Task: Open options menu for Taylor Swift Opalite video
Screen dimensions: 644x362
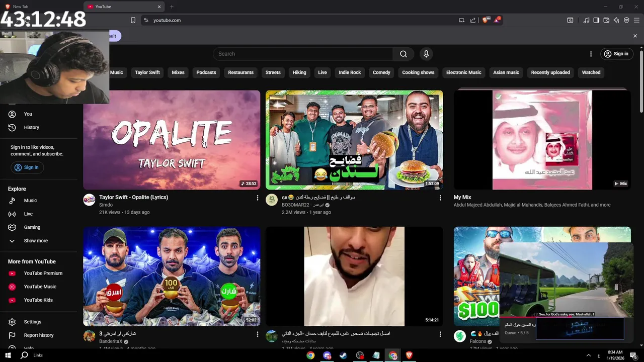Action: point(257,198)
